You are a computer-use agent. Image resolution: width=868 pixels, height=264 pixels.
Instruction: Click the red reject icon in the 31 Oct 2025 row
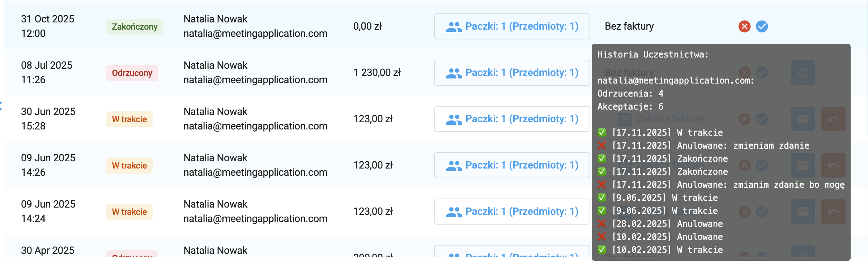(x=744, y=26)
